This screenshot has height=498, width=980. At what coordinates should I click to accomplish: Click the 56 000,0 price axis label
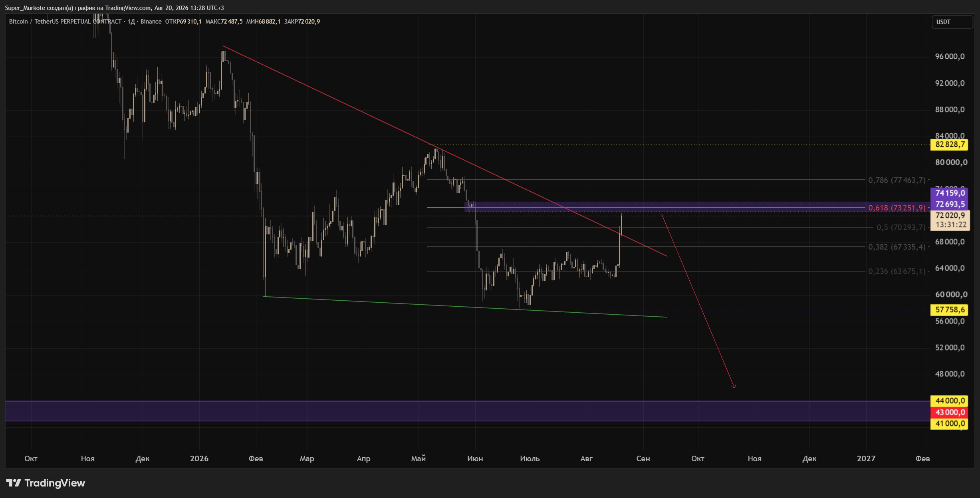(950, 321)
